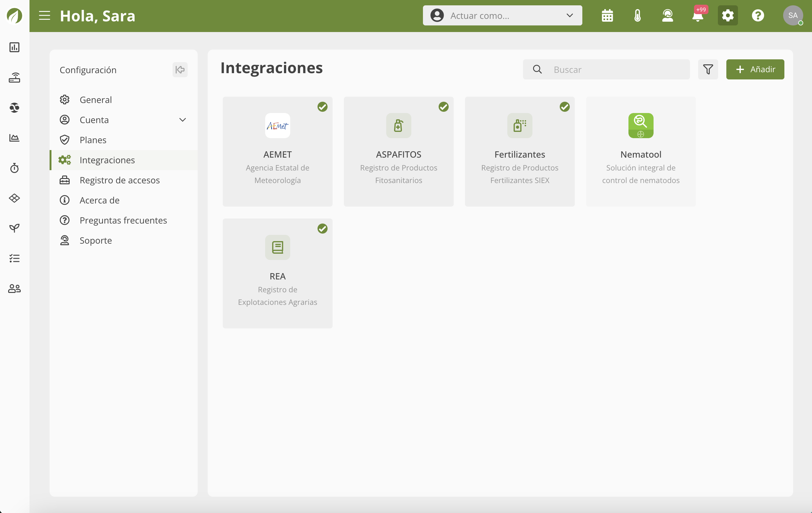
Task: Click the thermometer icon in top bar
Action: tap(637, 15)
